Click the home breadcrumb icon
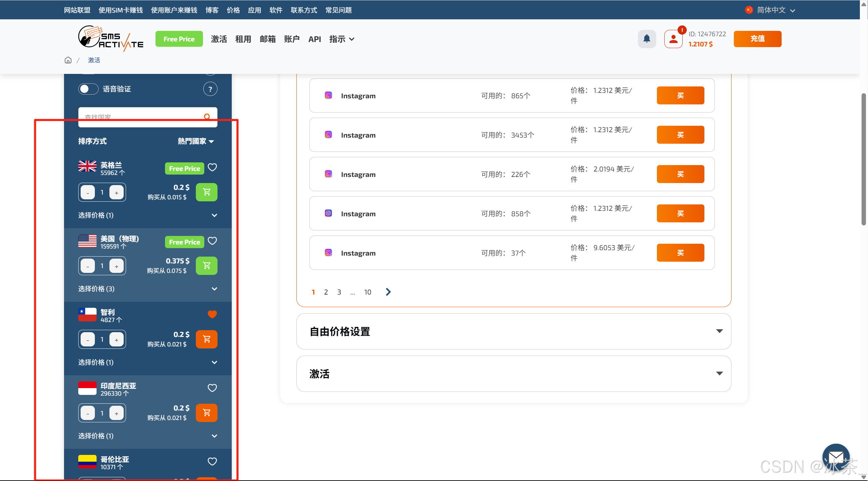 tap(68, 60)
